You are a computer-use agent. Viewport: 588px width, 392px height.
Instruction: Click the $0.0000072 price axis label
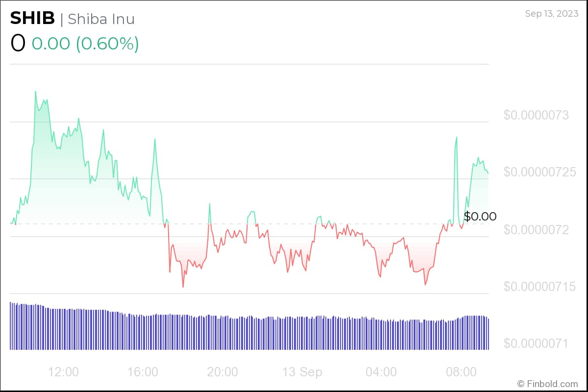[537, 229]
